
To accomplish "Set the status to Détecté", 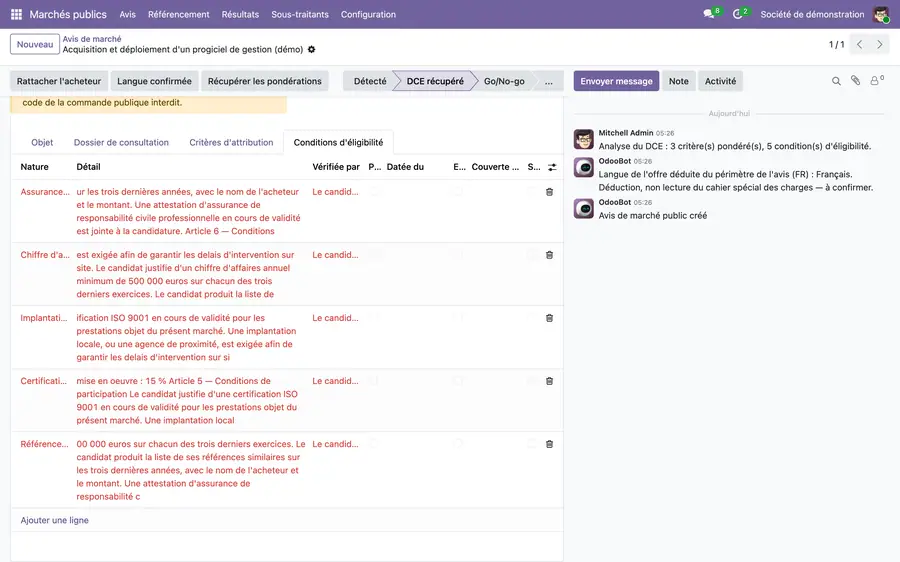I will tap(370, 81).
